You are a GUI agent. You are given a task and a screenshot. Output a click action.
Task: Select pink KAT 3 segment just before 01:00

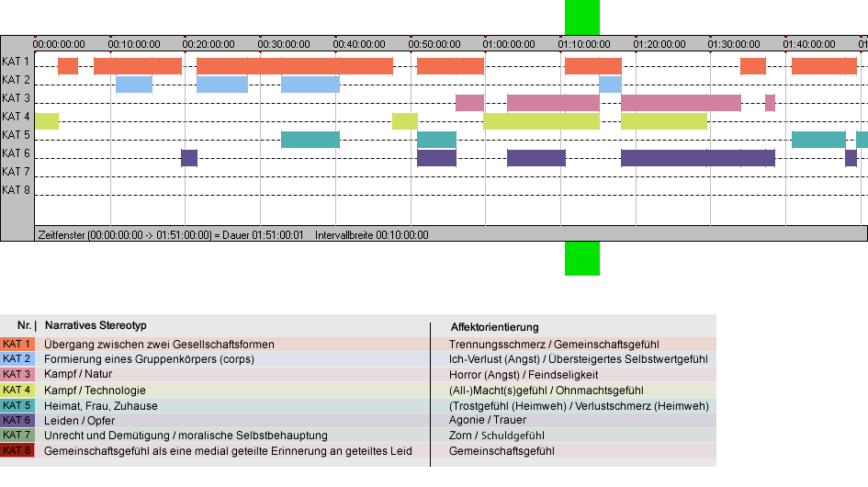click(x=469, y=103)
